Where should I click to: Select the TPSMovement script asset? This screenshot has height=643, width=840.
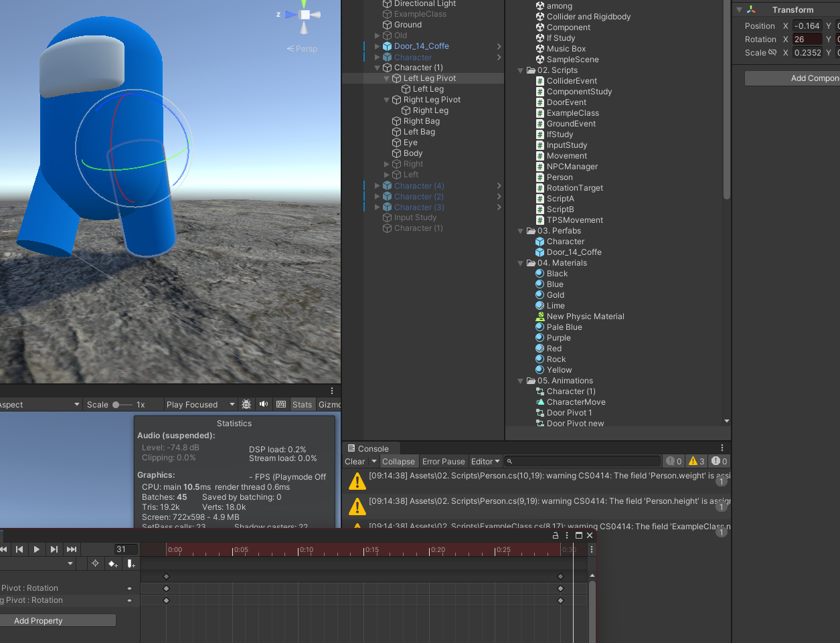click(575, 220)
